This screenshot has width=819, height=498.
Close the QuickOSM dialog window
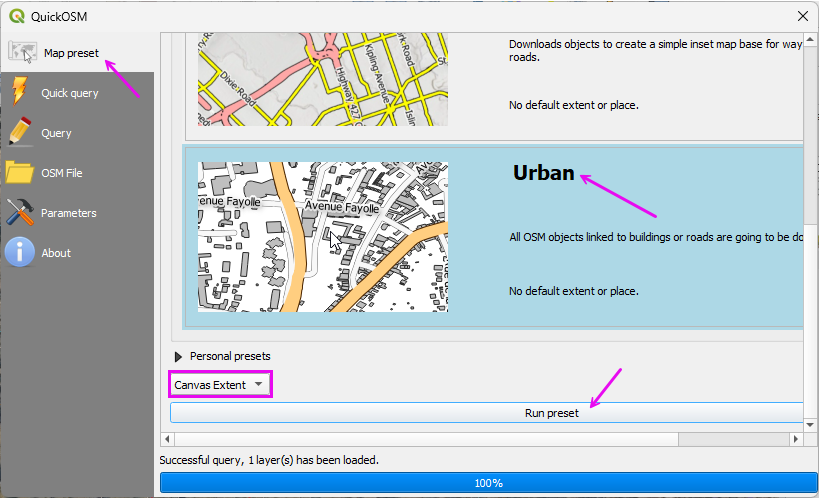click(x=801, y=15)
